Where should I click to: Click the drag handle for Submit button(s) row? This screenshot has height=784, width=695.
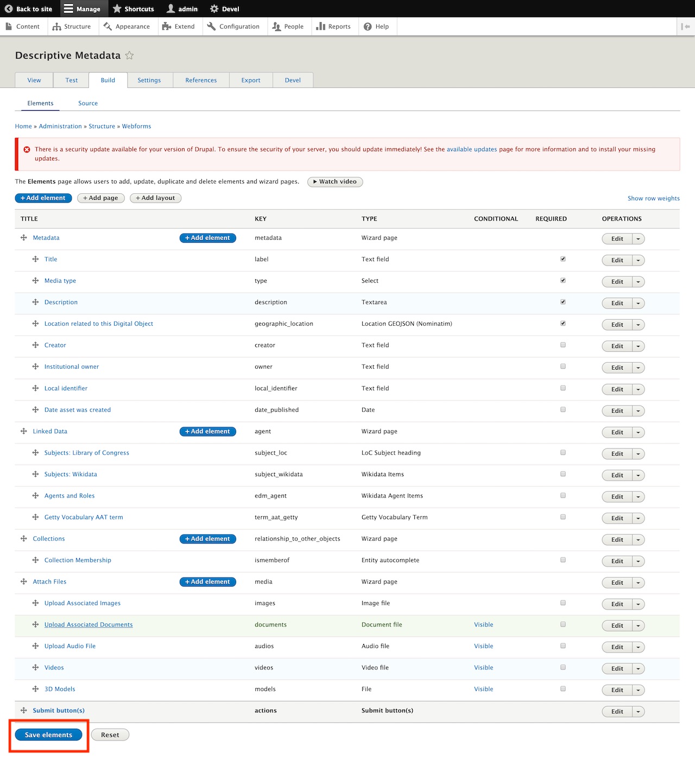24,710
